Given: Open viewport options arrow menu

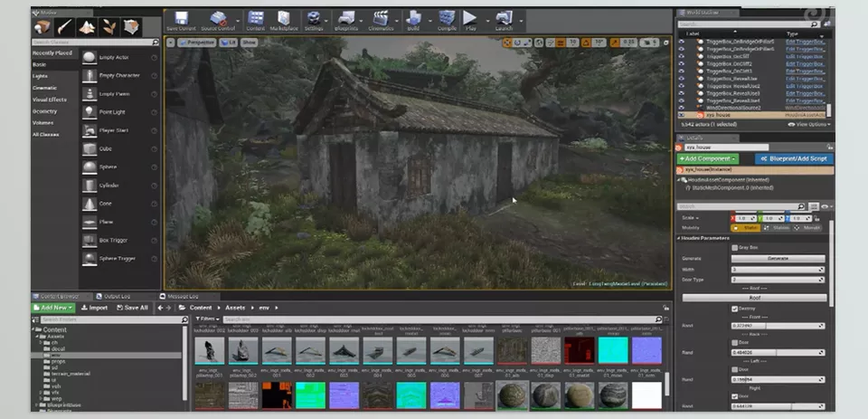Looking at the screenshot, I should [171, 43].
